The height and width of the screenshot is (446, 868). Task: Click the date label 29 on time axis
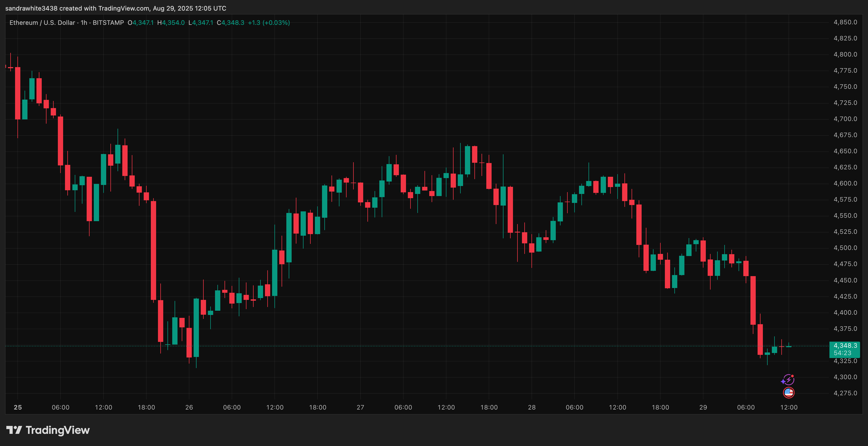tap(703, 407)
